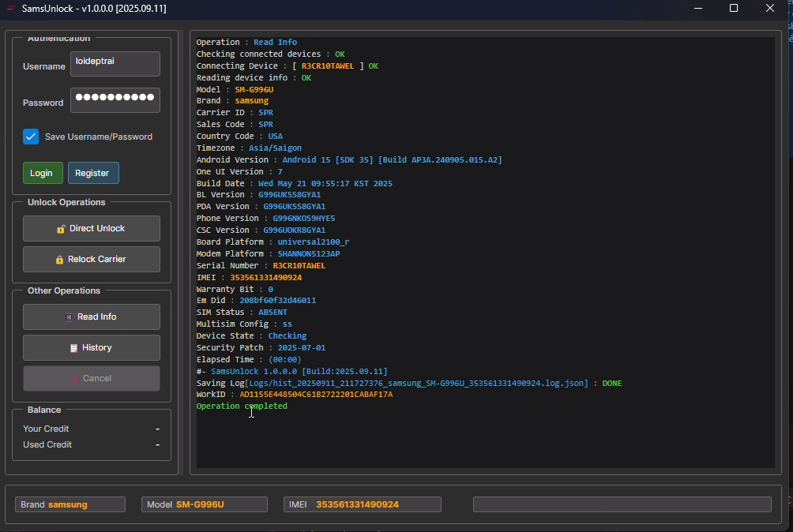Click the 'Carrier ID : SPR' line
793x532 pixels.
235,113
